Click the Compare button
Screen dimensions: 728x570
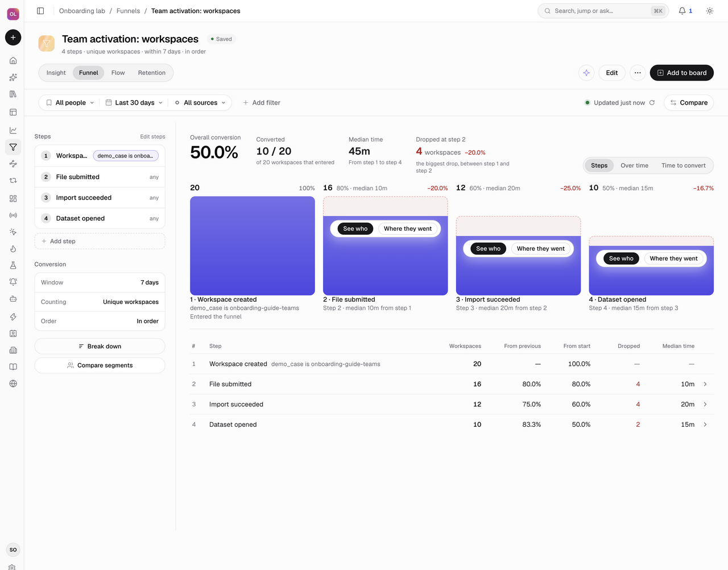click(x=689, y=103)
